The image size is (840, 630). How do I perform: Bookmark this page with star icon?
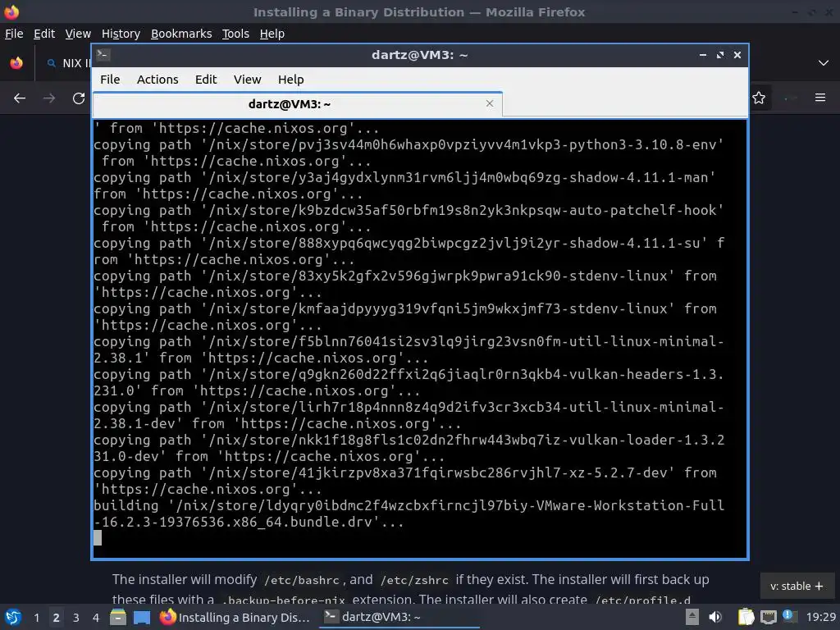pos(759,98)
